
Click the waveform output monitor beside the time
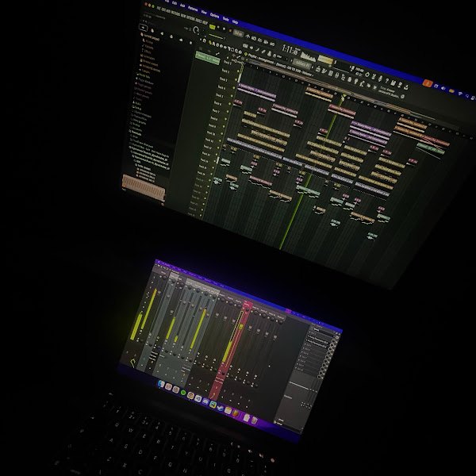[x=308, y=57]
